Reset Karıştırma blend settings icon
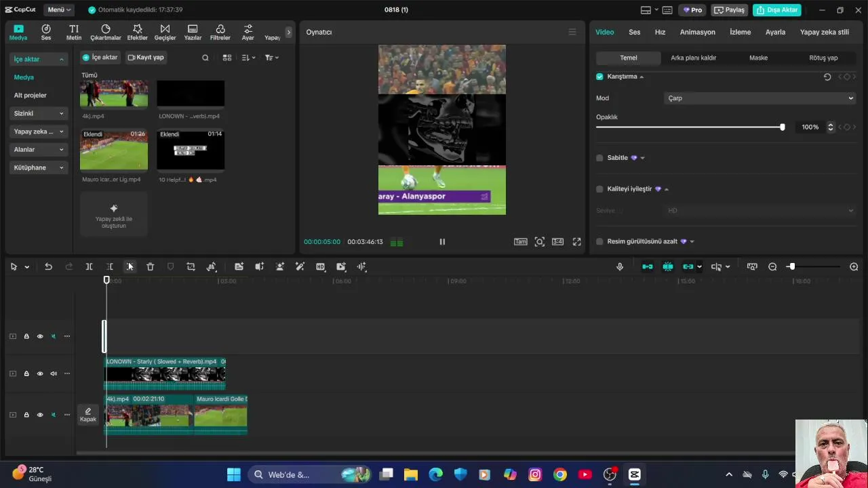This screenshot has height=488, width=868. coord(827,77)
